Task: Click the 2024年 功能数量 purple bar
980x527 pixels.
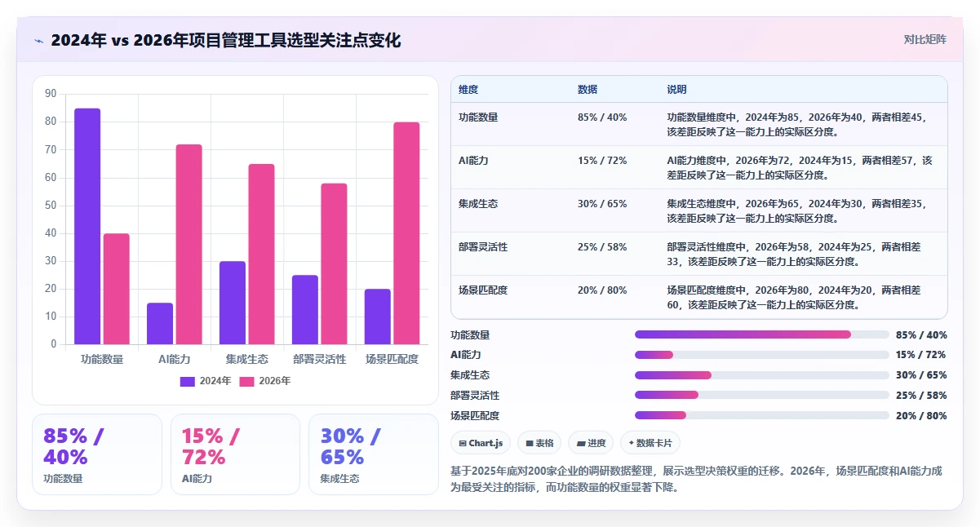Action: [87, 226]
